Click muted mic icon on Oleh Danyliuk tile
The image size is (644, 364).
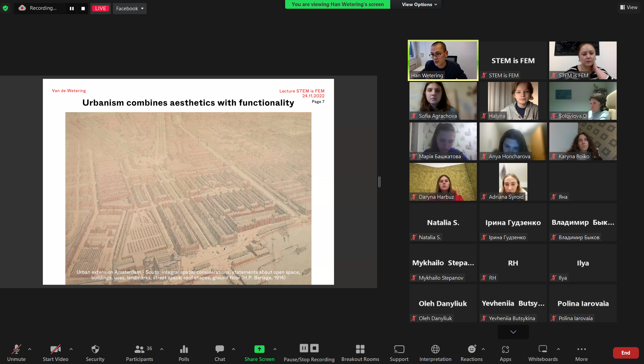pos(414,318)
